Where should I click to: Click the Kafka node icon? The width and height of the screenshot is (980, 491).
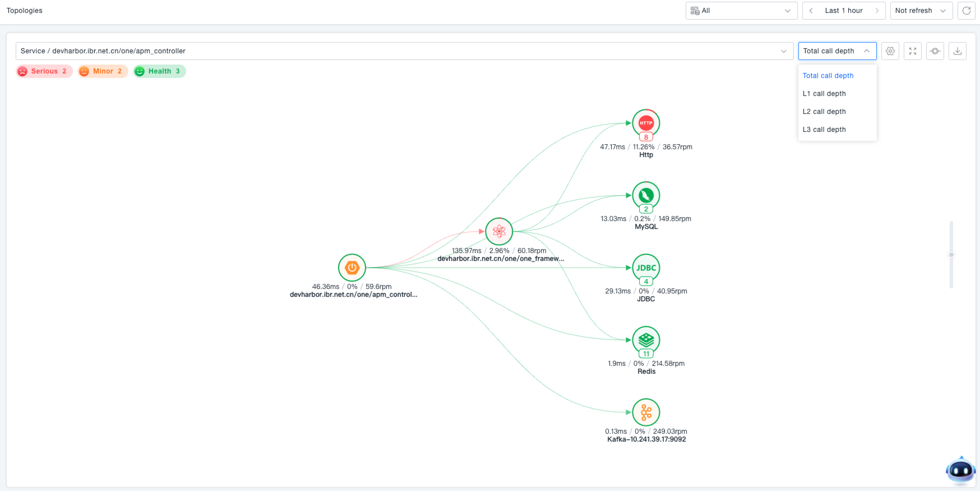click(x=646, y=412)
